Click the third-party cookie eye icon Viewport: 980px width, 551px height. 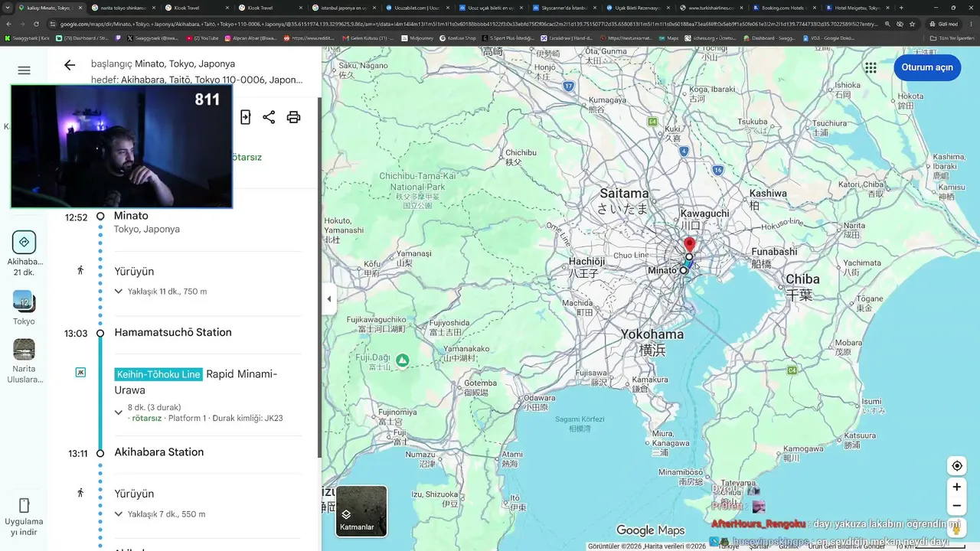tap(899, 24)
